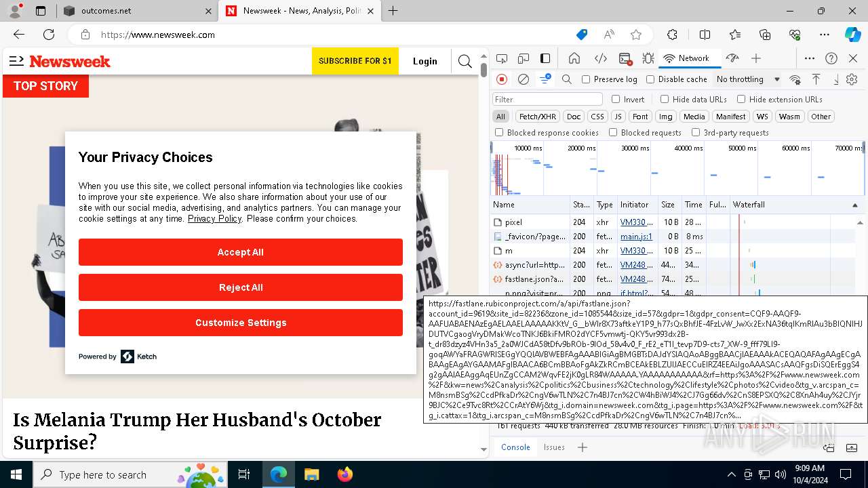Toggle Preserve log checkbox

click(x=586, y=79)
